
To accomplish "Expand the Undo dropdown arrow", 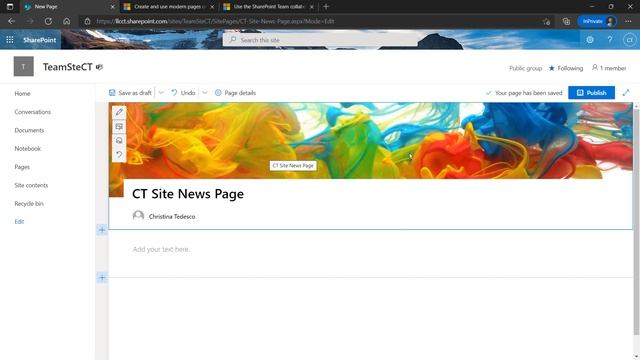I will tap(204, 93).
